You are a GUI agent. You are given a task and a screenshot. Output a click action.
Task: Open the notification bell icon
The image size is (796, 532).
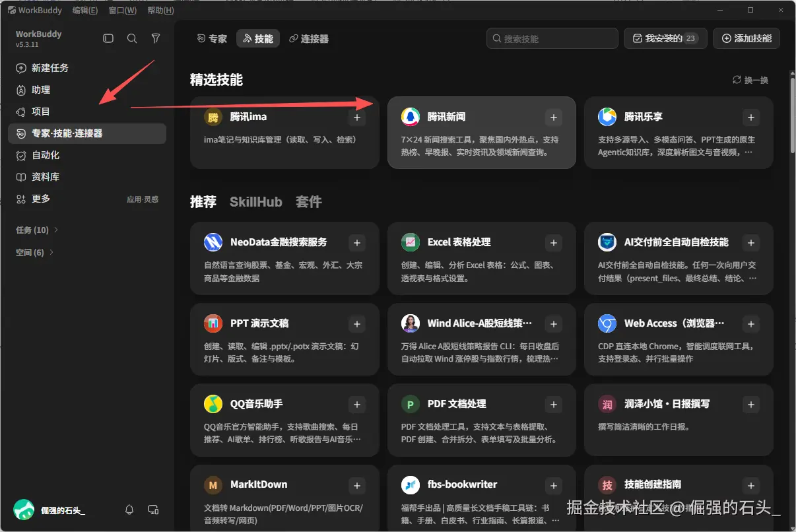(x=129, y=510)
